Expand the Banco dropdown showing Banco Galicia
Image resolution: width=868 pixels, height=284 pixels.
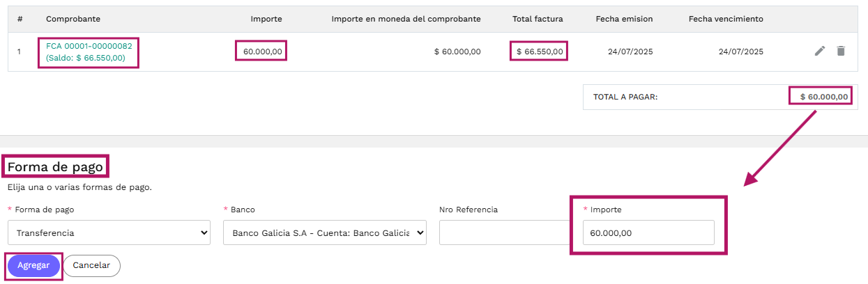click(x=325, y=232)
